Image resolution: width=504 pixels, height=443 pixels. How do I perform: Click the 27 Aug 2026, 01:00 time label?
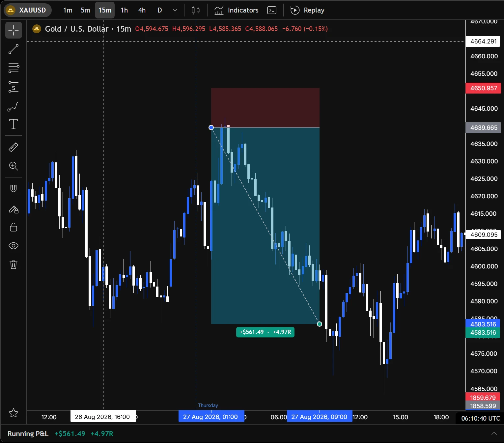coord(211,417)
